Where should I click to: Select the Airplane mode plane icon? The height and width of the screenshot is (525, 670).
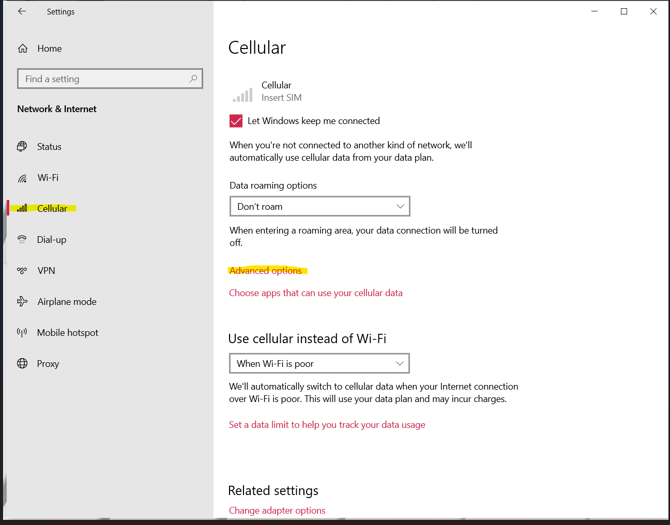coord(22,302)
